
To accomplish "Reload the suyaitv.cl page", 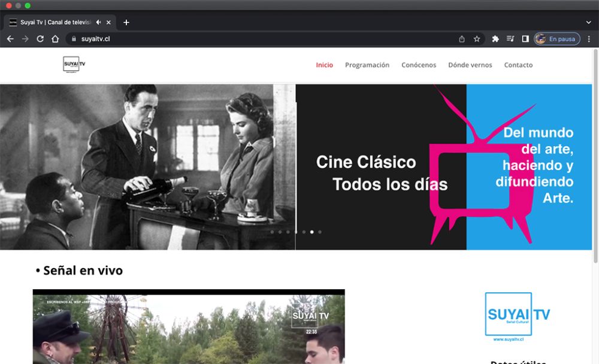I will click(40, 39).
